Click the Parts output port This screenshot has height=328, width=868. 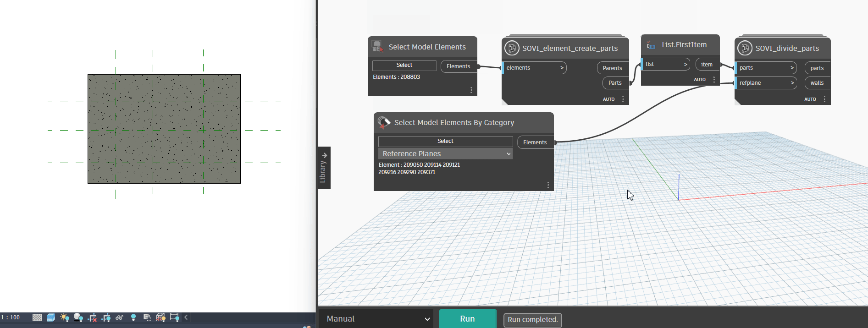pyautogui.click(x=615, y=83)
